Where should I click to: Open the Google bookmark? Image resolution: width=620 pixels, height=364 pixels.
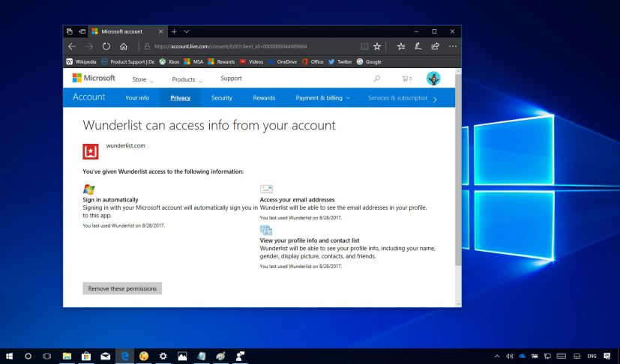pos(369,61)
